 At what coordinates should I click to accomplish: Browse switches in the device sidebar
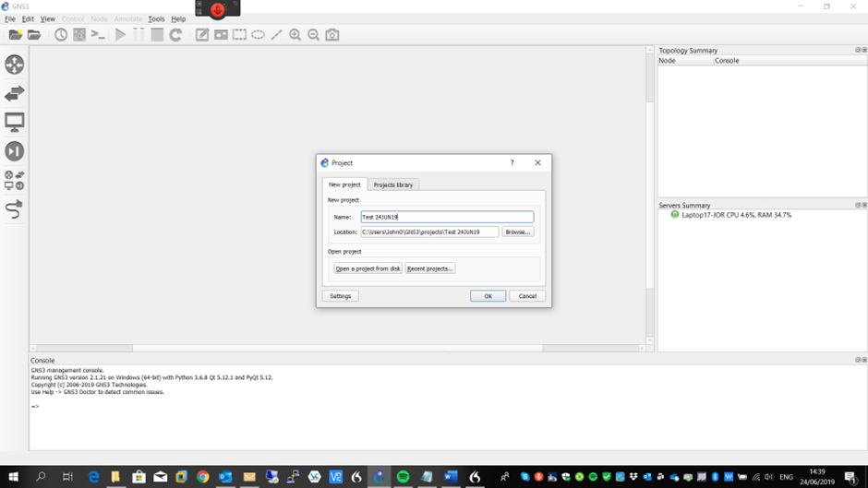click(15, 93)
